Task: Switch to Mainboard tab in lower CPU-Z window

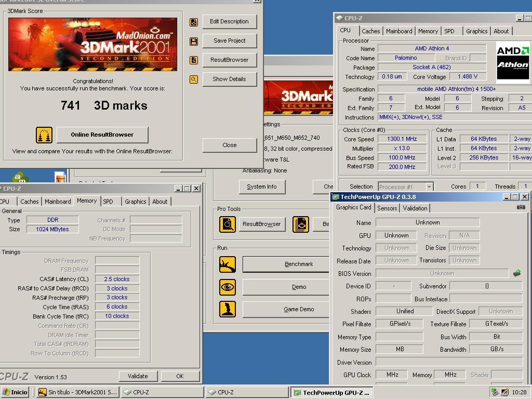Action: [x=58, y=202]
